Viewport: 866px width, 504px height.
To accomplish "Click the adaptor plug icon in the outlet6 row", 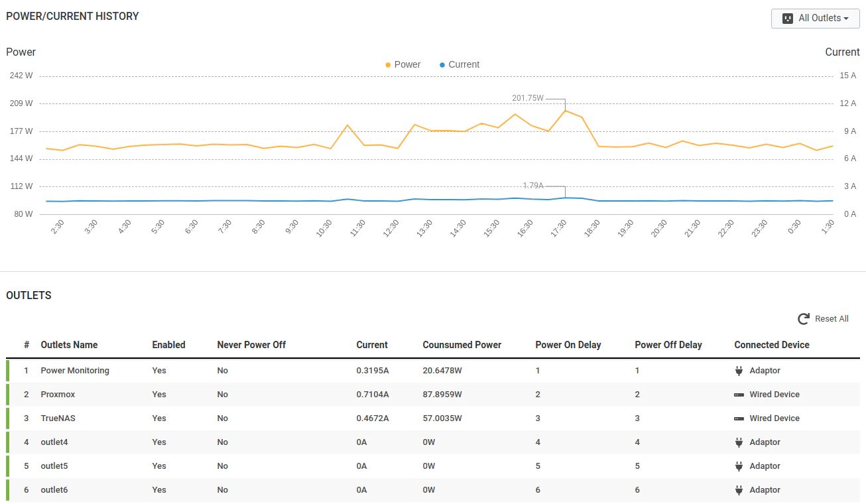I will point(739,490).
